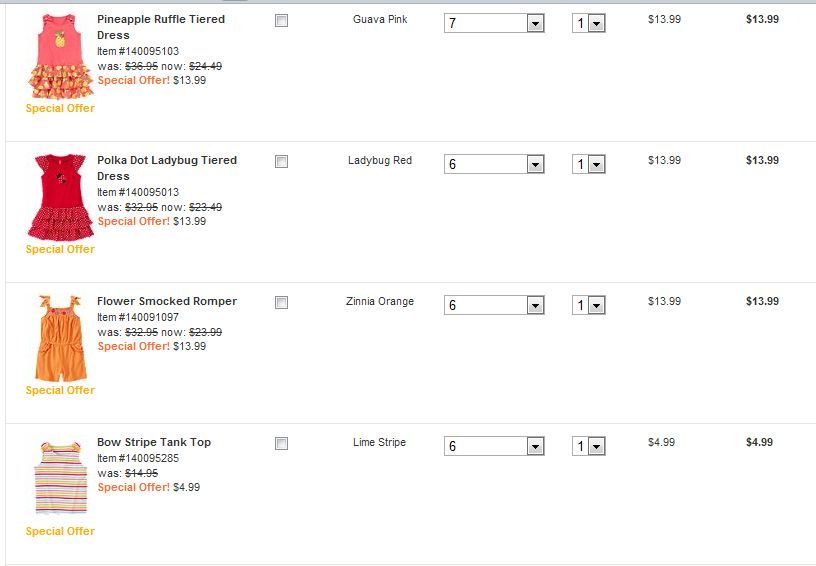Follow the Flower Smocked Romper title link
Image resolution: width=816 pixels, height=566 pixels.
pyautogui.click(x=166, y=301)
